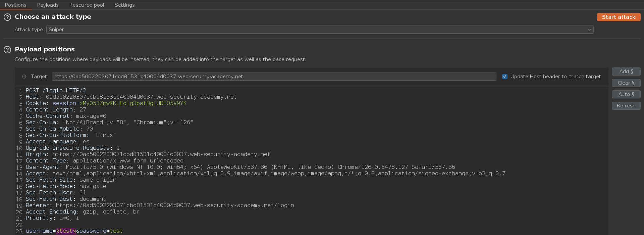Click help icon beside Choose an attack type
The width and height of the screenshot is (644, 235).
click(7, 17)
